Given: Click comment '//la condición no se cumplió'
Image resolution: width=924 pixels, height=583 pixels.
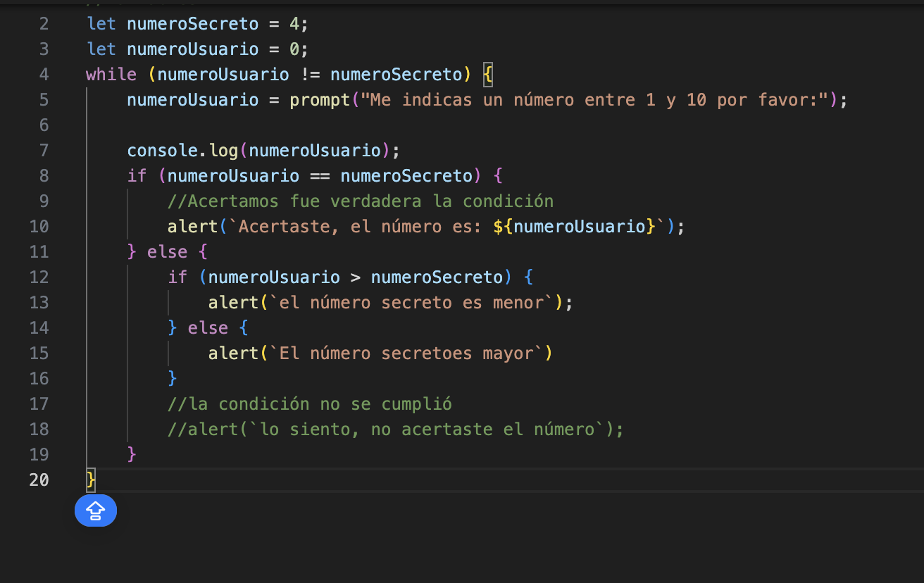Looking at the screenshot, I should coord(310,404).
